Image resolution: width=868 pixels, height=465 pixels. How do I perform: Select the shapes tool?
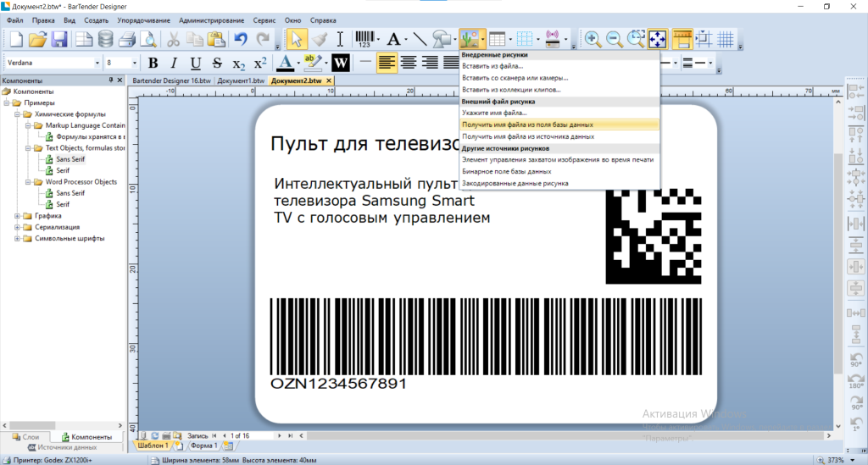pos(441,39)
